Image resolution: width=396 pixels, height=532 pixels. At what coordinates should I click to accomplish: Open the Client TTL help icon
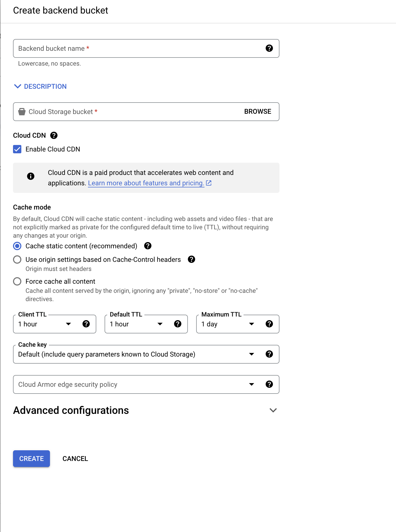pyautogui.click(x=86, y=324)
